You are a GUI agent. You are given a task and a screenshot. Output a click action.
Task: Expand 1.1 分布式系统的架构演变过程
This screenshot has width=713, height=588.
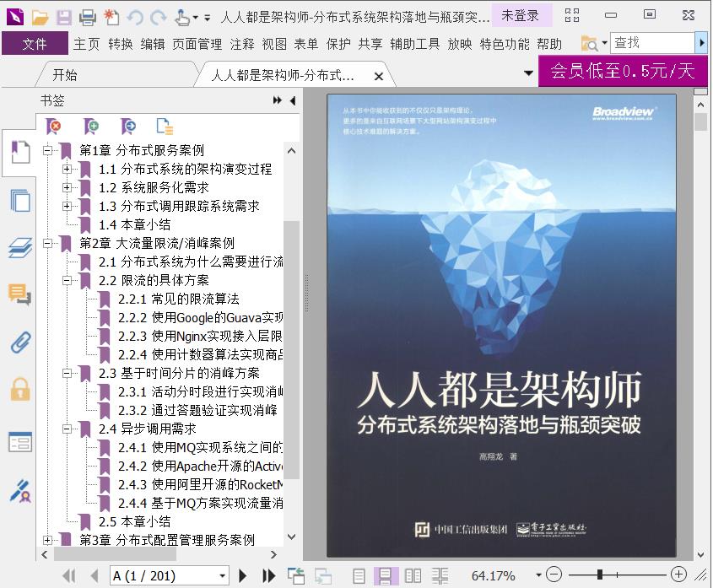point(67,170)
